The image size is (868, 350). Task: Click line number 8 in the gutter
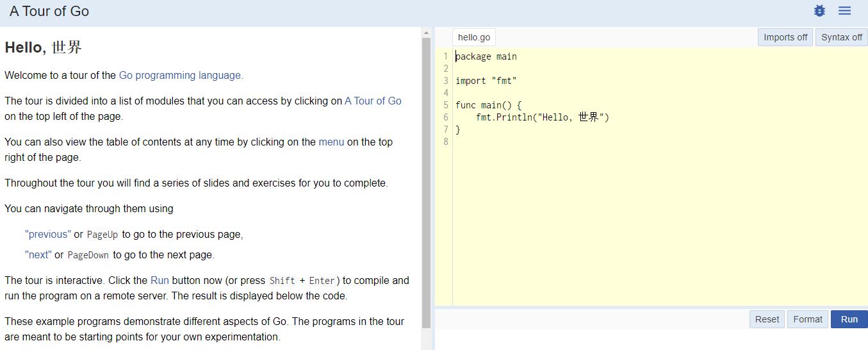(446, 142)
